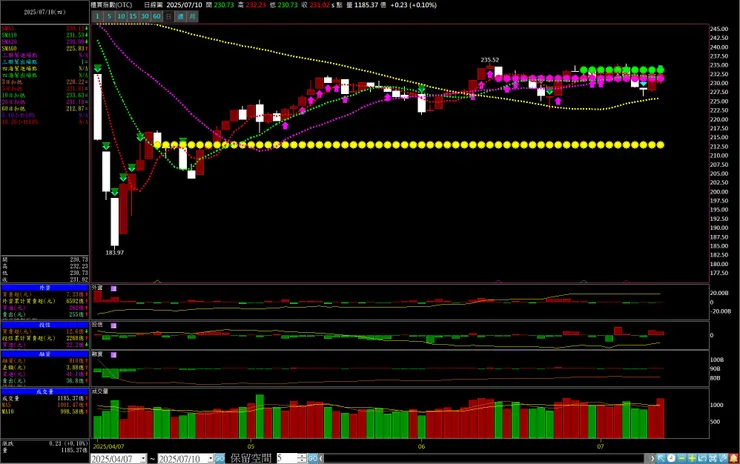
Task: Click the date header 2025/07/10 box
Action: 45,12
